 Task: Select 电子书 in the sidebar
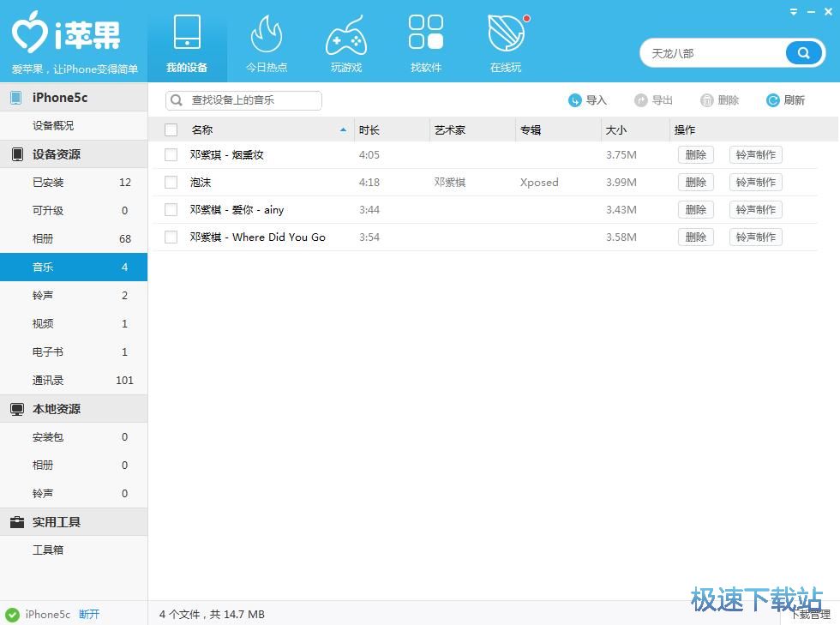coord(74,352)
